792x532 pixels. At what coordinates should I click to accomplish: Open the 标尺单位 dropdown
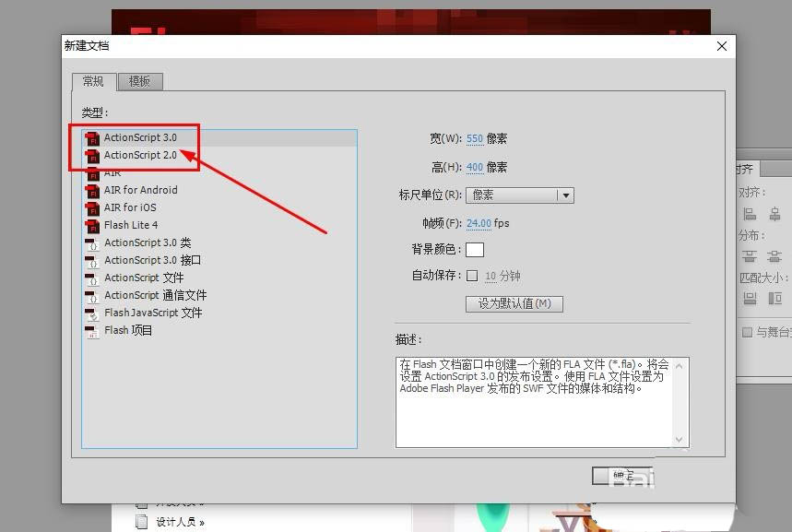[x=520, y=195]
